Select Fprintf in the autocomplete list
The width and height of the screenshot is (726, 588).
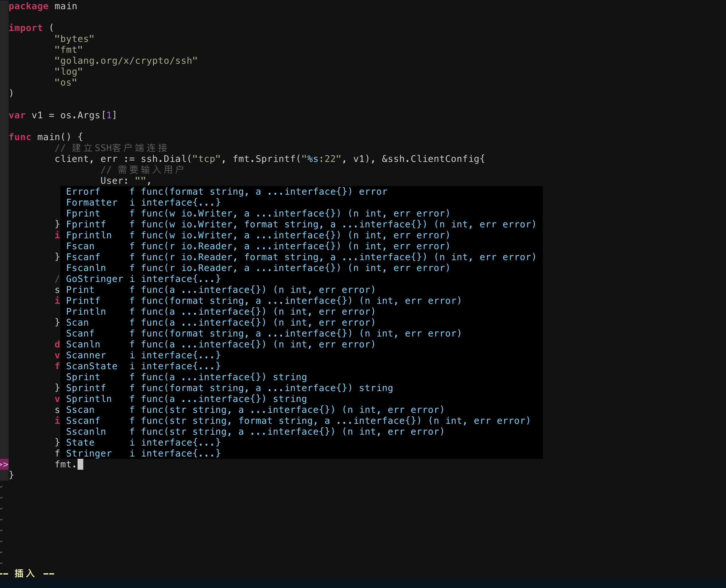[x=302, y=224]
